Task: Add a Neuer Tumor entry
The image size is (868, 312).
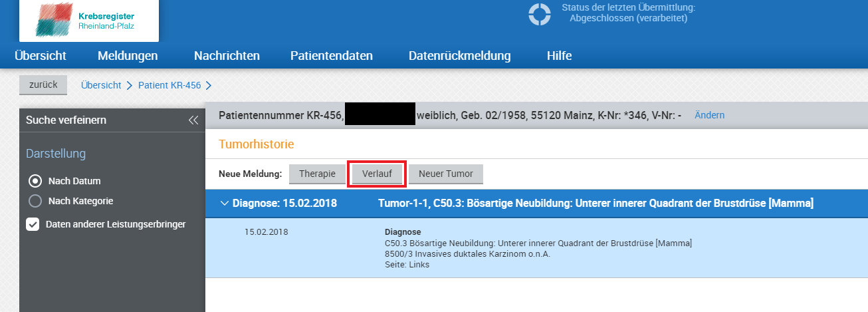Action: pos(445,174)
